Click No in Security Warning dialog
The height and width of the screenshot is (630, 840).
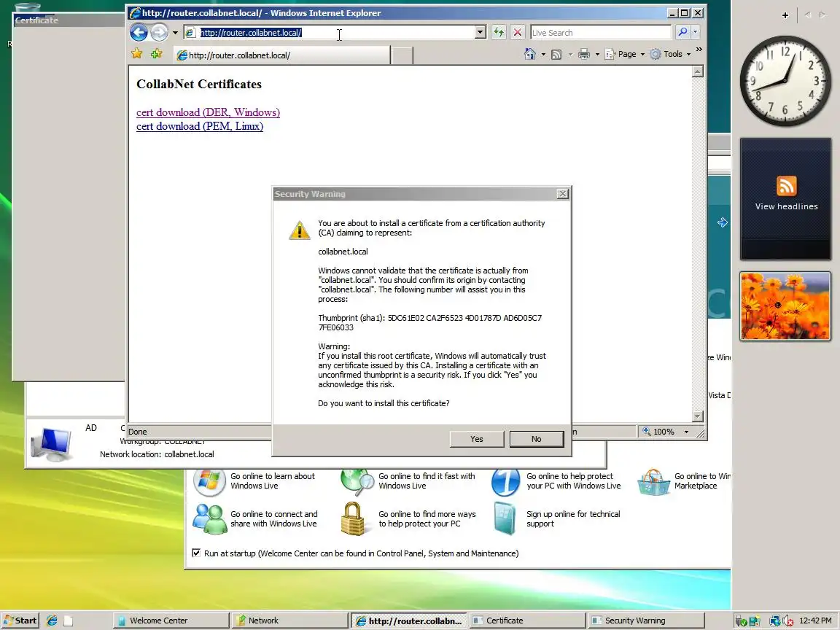(536, 439)
